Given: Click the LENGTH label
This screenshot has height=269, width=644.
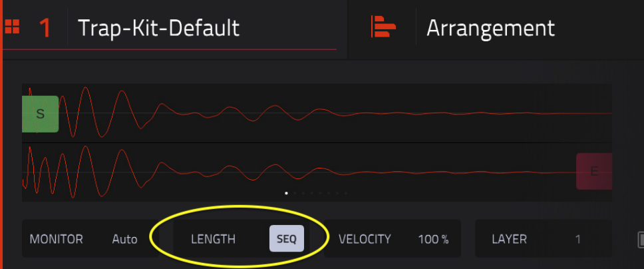Looking at the screenshot, I should 213,239.
